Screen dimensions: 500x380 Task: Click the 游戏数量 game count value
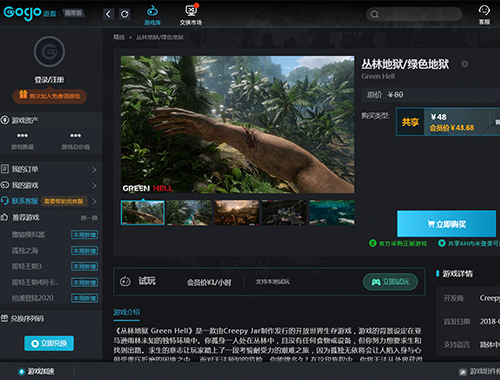click(x=22, y=135)
